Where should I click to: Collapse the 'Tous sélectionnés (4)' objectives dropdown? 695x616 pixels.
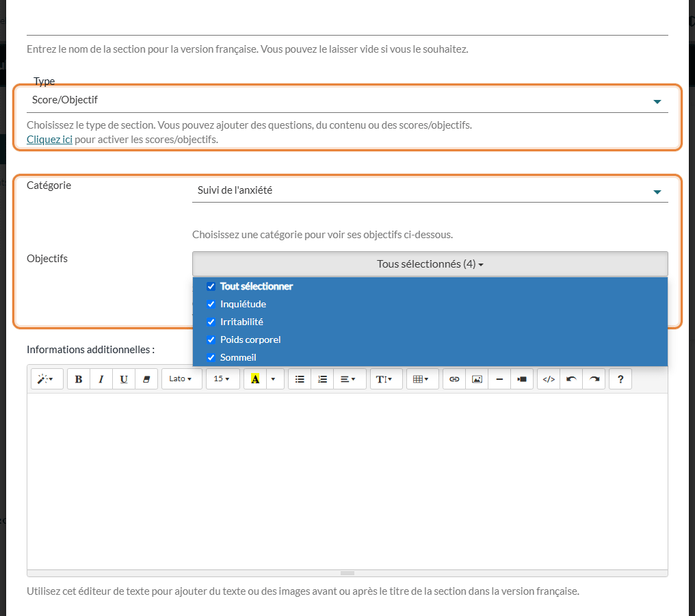[x=430, y=264]
